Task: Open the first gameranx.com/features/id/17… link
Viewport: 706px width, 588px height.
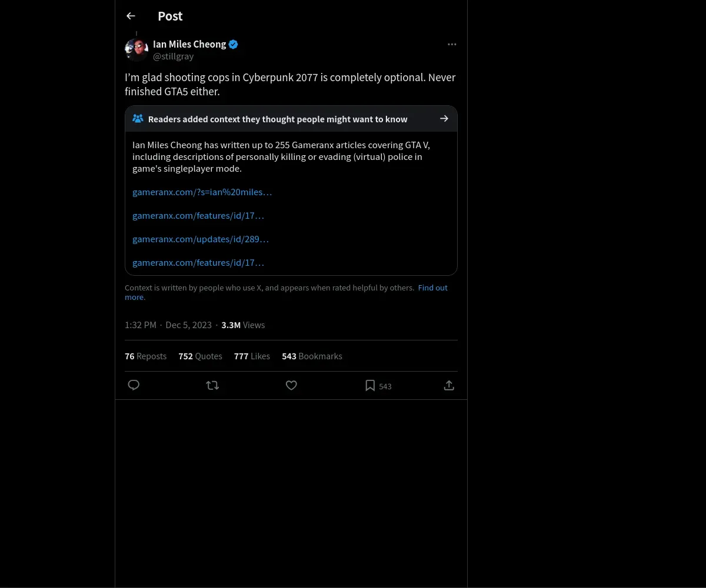Action: click(198, 215)
